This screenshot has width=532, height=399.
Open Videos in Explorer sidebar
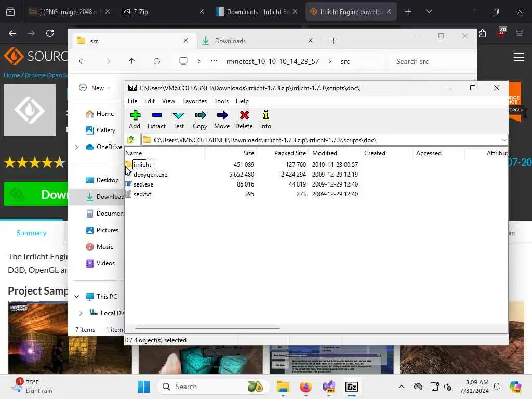(x=100, y=263)
